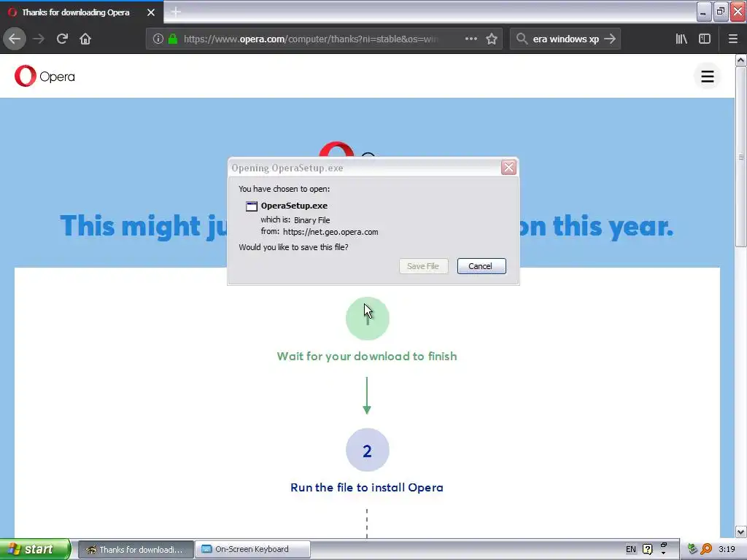The image size is (747, 560).
Task: Cancel the OperaSetup.exe download dialog
Action: click(x=481, y=266)
